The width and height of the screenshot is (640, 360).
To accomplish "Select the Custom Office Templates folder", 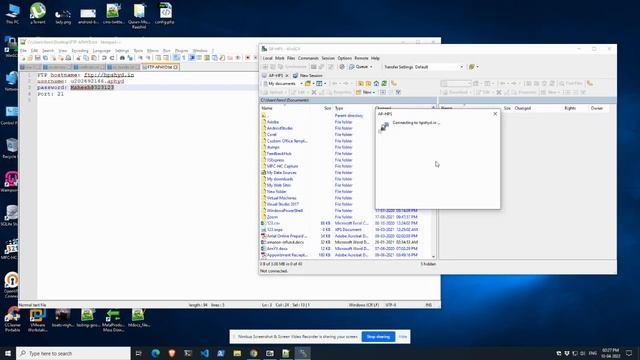I will pyautogui.click(x=287, y=141).
